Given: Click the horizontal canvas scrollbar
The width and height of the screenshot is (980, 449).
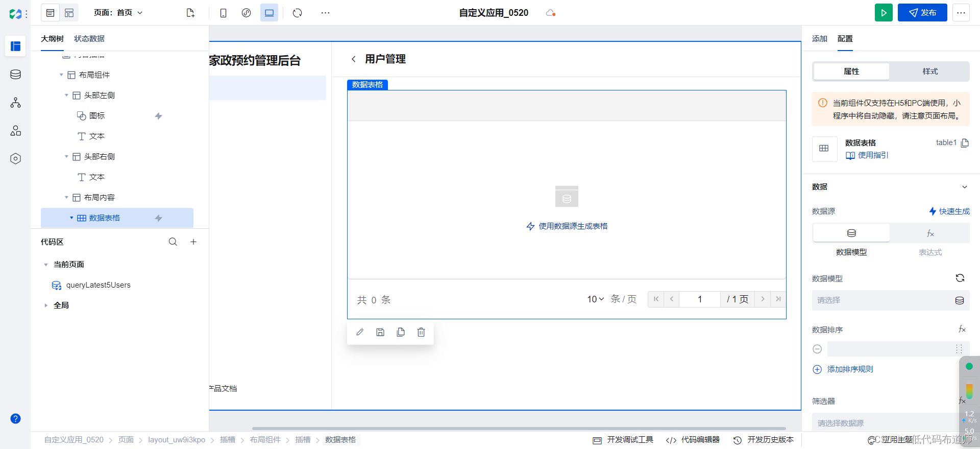Looking at the screenshot, I should coord(519,429).
